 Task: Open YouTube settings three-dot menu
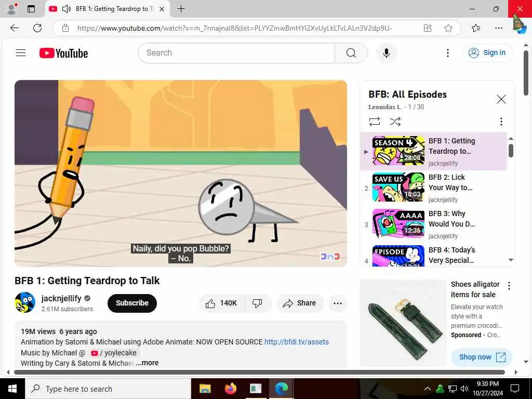pos(447,53)
